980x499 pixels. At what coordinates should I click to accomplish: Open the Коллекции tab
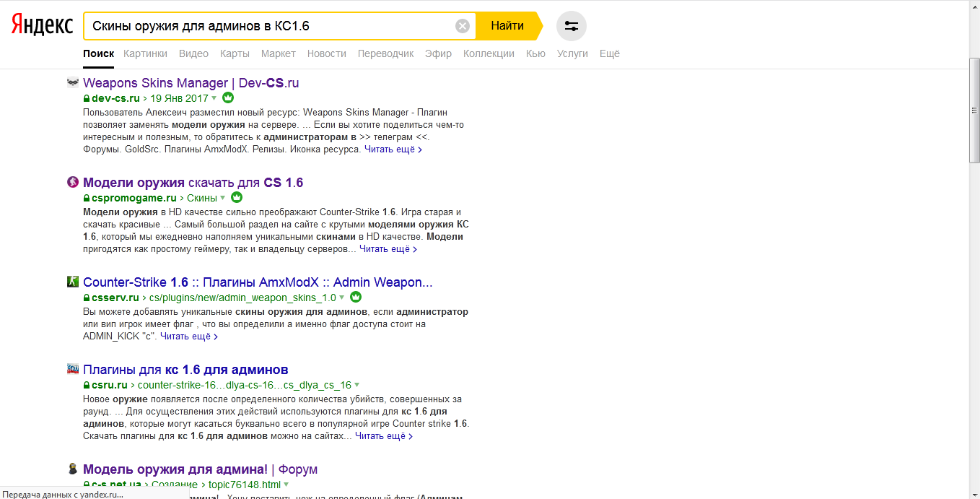click(489, 53)
